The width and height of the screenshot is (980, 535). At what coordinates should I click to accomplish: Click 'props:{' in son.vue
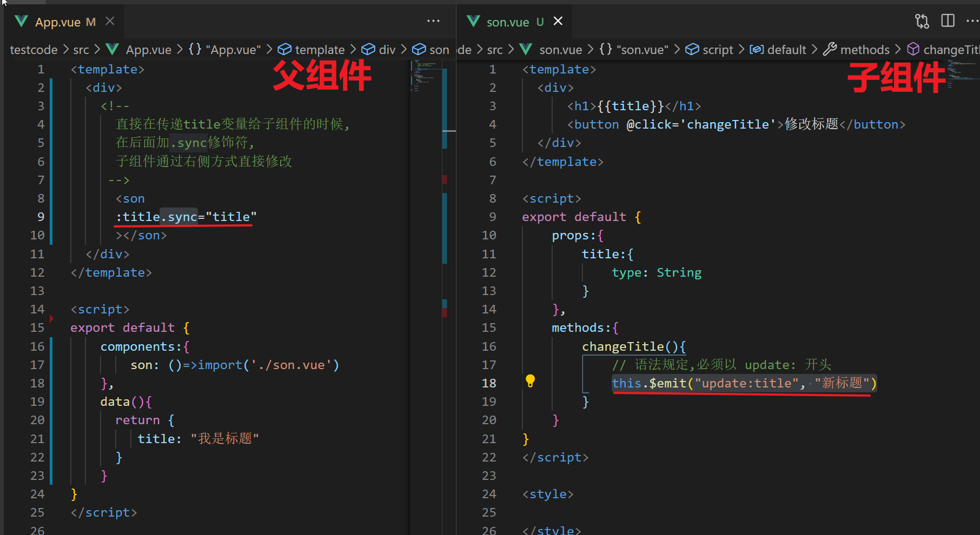tap(578, 236)
